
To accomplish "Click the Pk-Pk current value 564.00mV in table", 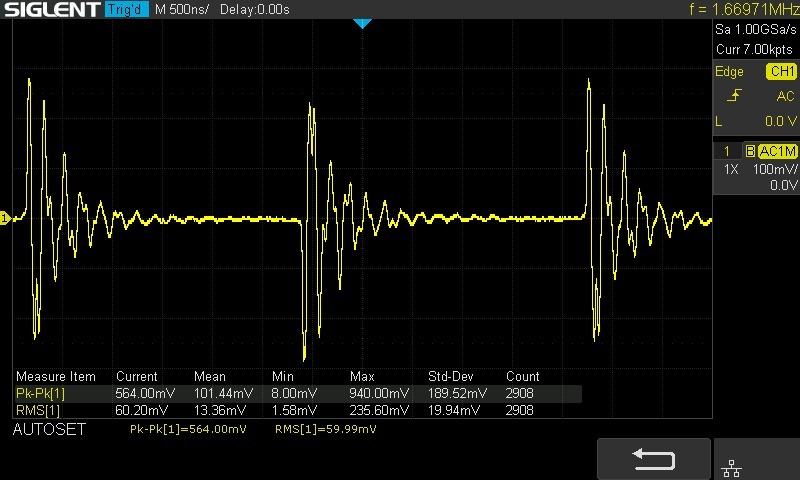I will (145, 393).
